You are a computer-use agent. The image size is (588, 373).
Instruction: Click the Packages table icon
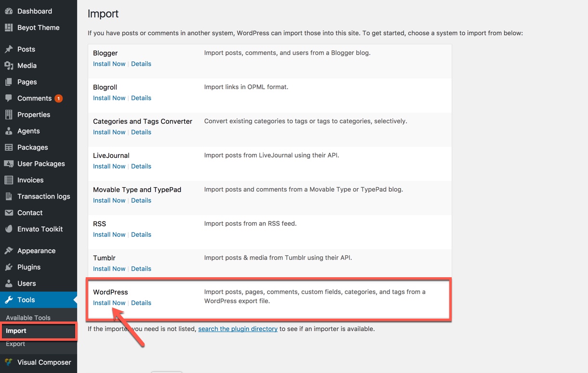click(9, 147)
